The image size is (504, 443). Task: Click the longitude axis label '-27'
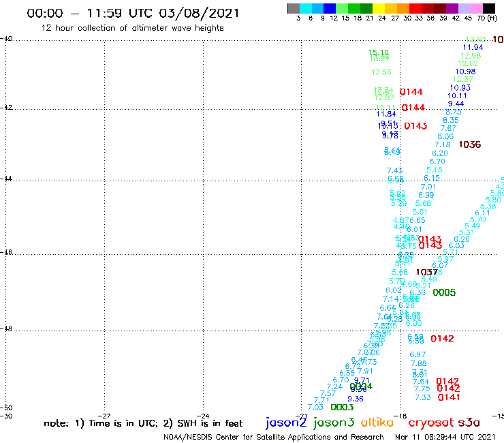coord(105,416)
